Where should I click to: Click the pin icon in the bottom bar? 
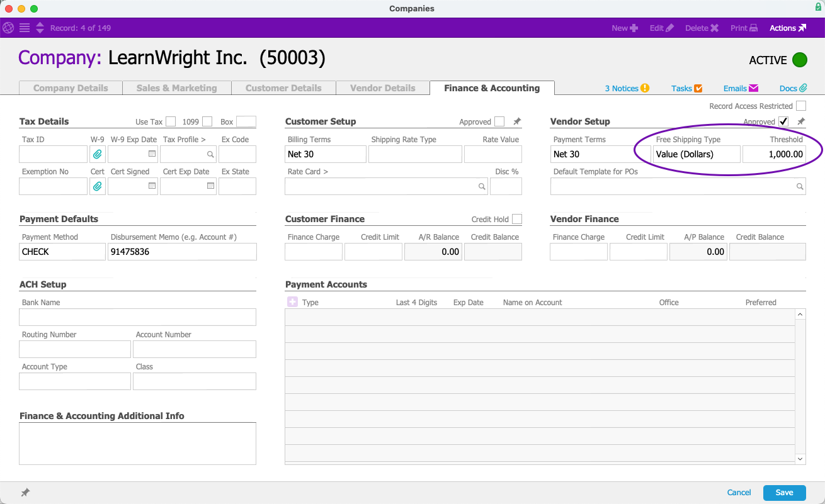[25, 493]
